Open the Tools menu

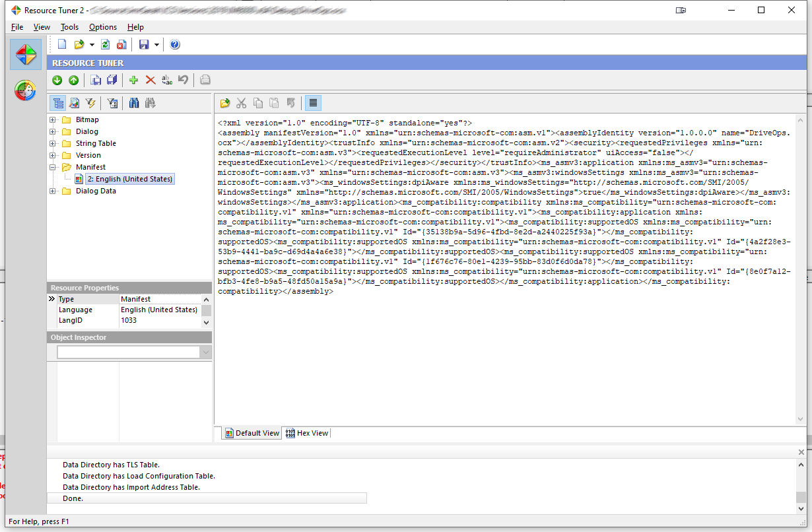click(69, 27)
